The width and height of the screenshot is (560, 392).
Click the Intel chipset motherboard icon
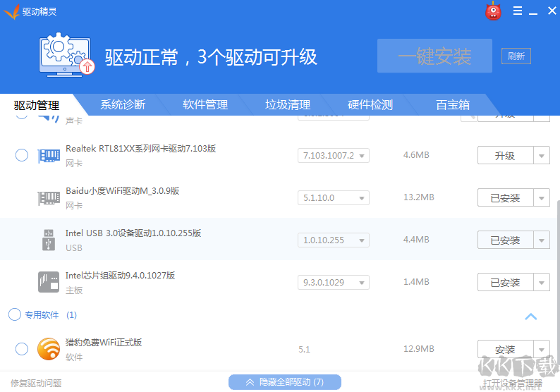49,282
